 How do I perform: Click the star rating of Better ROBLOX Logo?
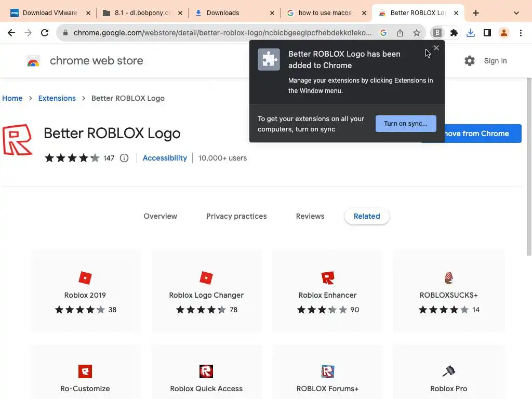(x=72, y=158)
